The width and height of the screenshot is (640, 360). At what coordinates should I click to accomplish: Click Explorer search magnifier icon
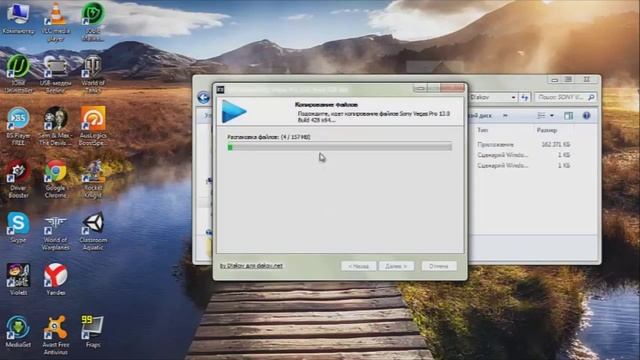pos(591,97)
